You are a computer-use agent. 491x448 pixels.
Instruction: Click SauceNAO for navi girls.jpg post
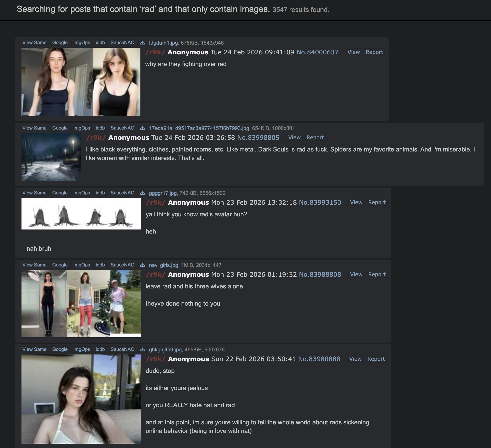point(122,265)
